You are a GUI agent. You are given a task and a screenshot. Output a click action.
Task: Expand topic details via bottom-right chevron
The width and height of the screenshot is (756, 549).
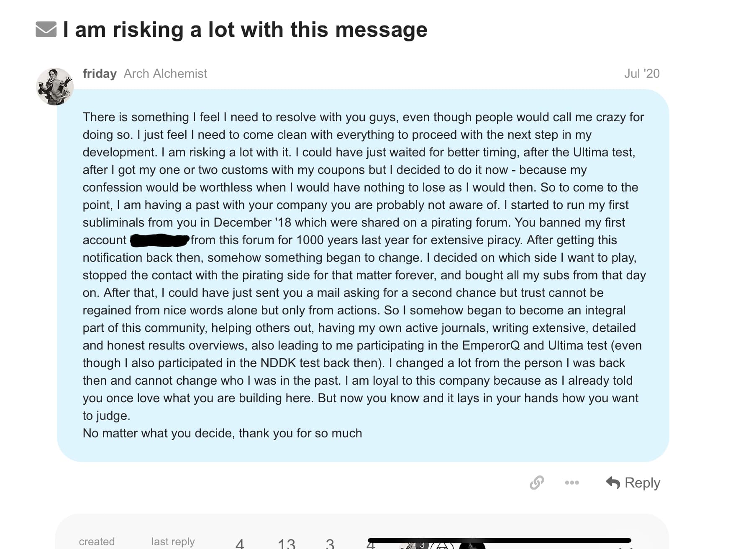tap(625, 547)
